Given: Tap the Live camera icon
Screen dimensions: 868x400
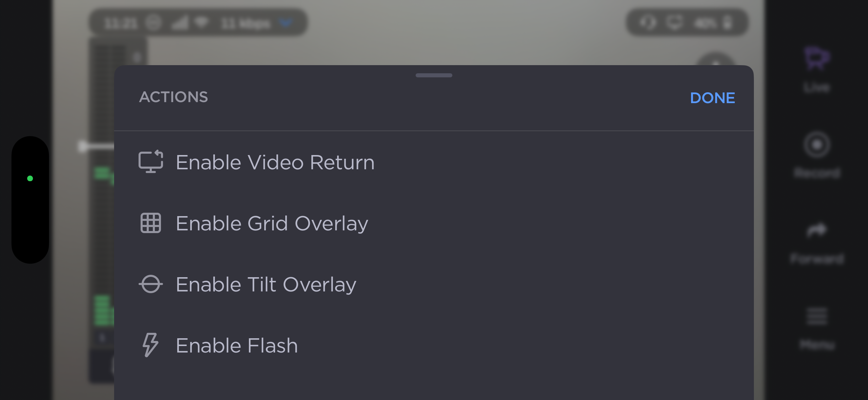Looking at the screenshot, I should click(x=817, y=58).
